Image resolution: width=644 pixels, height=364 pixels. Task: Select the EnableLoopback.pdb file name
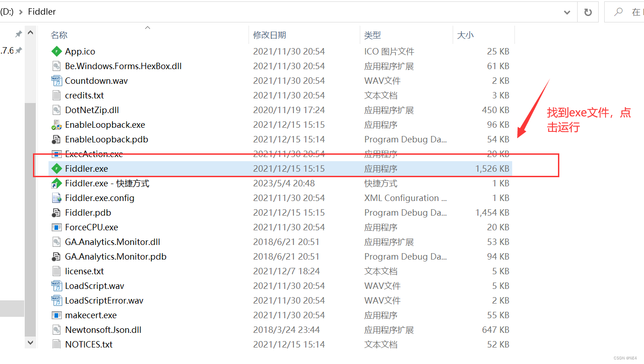[x=107, y=139]
